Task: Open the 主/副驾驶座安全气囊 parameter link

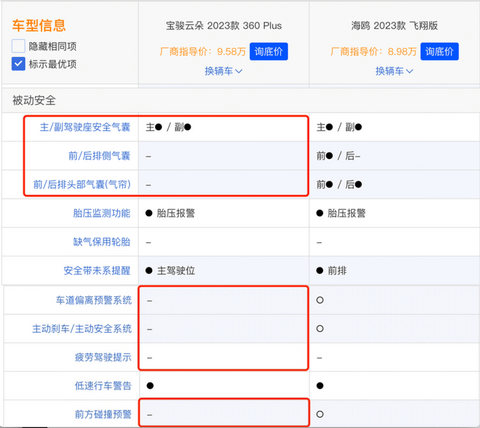Action: coord(85,127)
